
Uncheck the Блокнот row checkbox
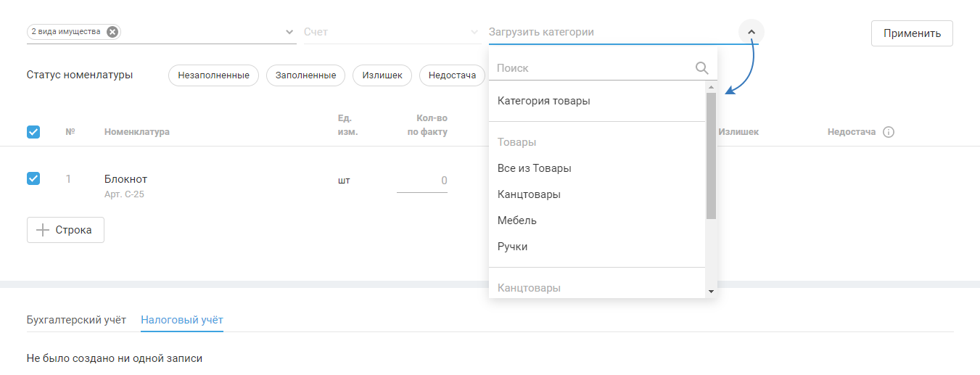click(33, 178)
